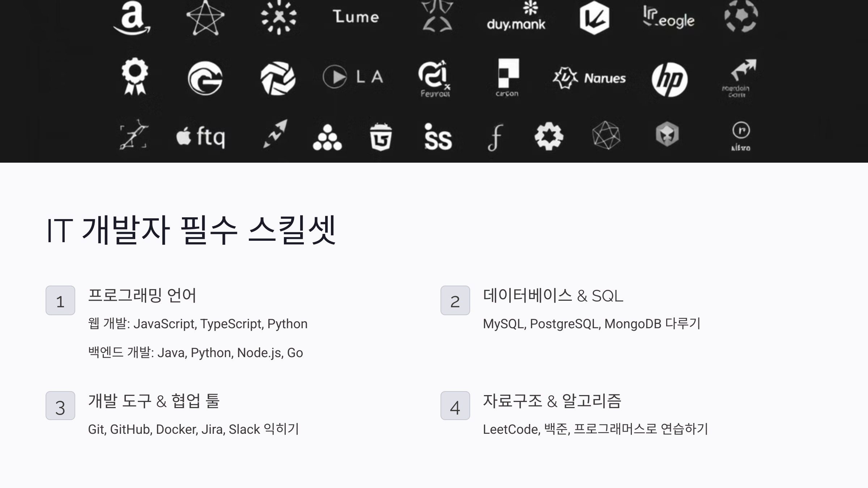868x488 pixels.
Task: Click the number 3 badge
Action: point(60,406)
